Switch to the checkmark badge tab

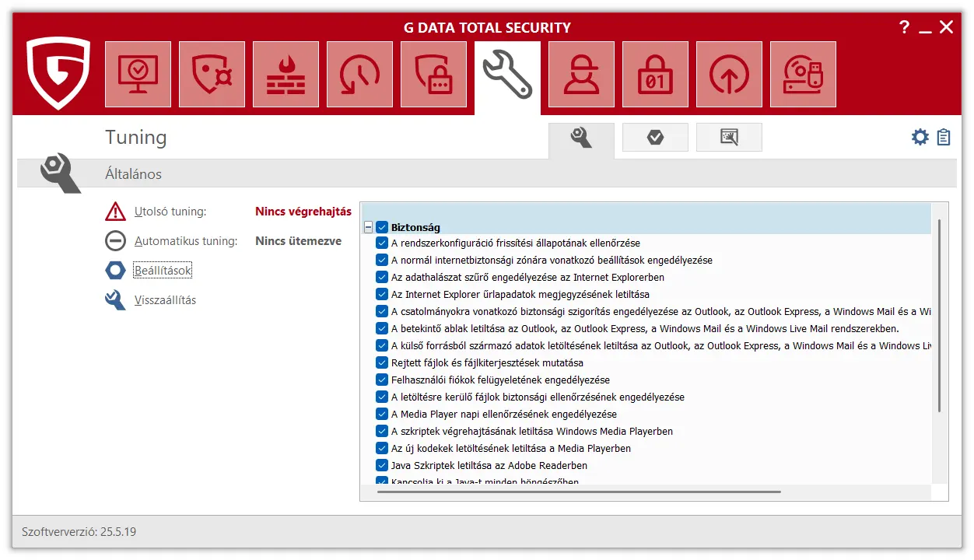tap(655, 138)
